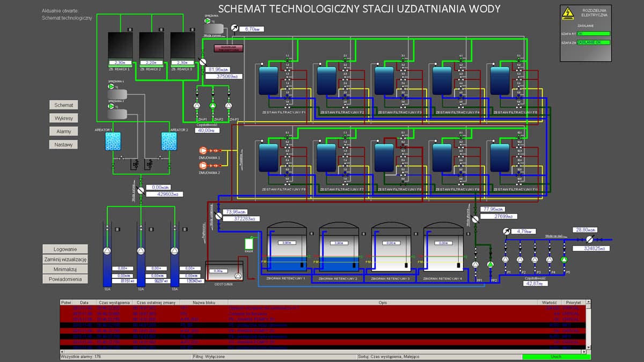Select the ZH-P2 pump icon
The image size is (644, 362).
[213, 106]
